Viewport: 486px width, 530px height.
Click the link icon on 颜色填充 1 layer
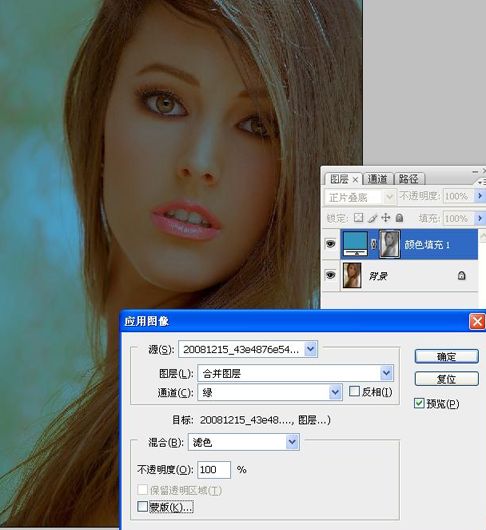pos(373,244)
